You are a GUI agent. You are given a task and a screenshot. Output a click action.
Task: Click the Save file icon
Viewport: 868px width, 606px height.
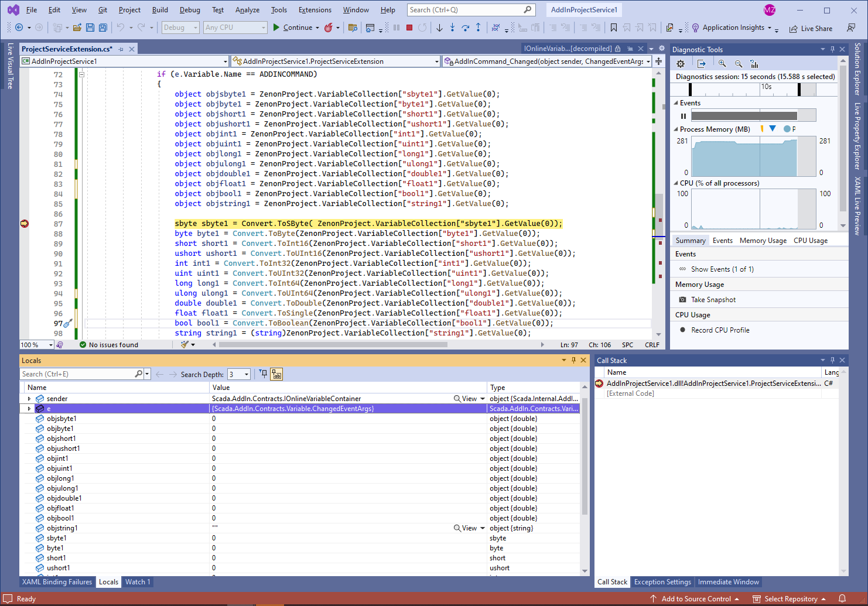coord(90,28)
